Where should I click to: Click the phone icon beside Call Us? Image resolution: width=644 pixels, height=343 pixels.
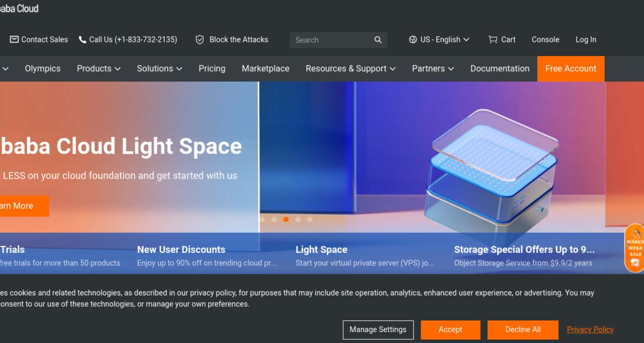(x=83, y=40)
